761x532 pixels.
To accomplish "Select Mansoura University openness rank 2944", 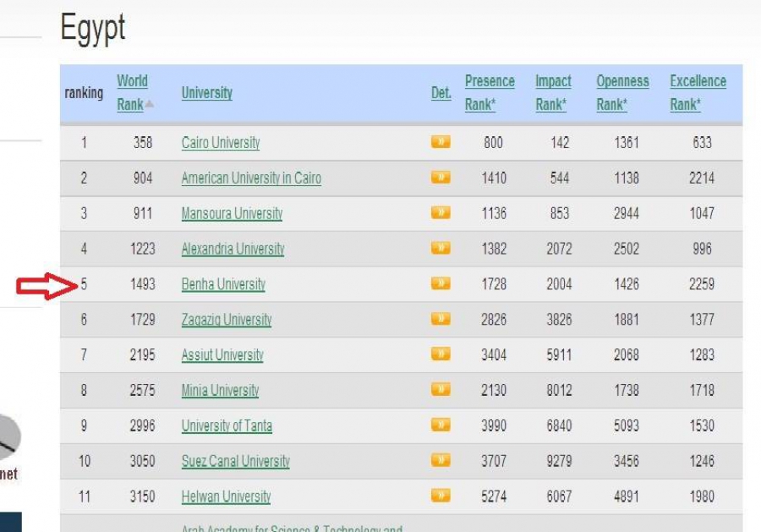I will [627, 214].
